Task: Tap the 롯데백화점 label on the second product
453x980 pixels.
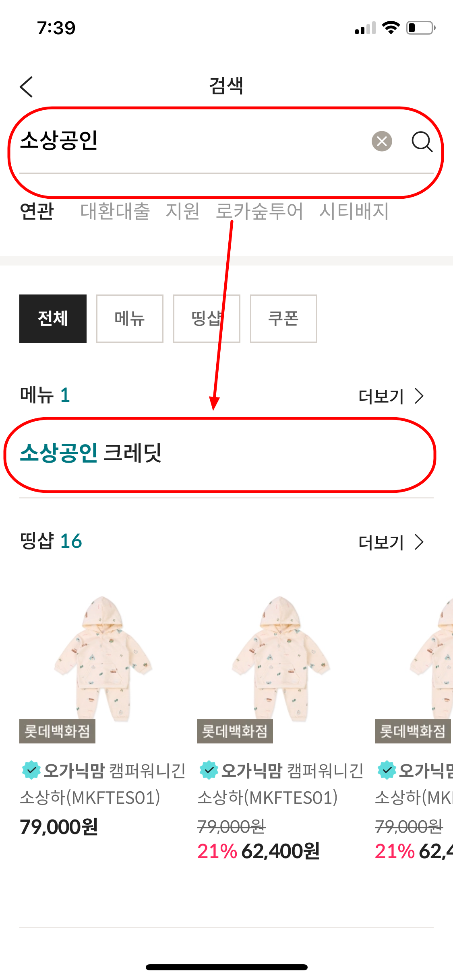Action: click(235, 731)
